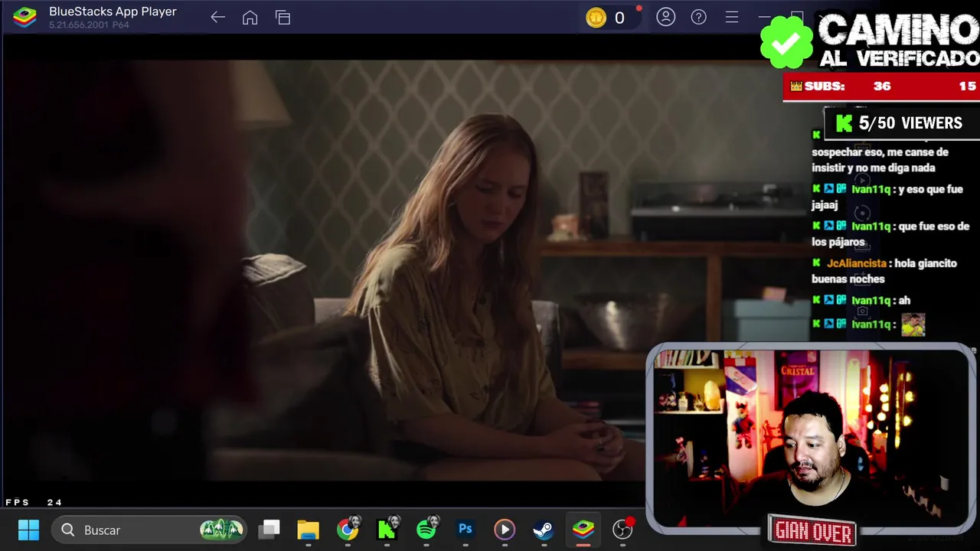This screenshot has height=551, width=980.
Task: Click the version number 5.21.656.2001 P64
Action: click(x=89, y=25)
